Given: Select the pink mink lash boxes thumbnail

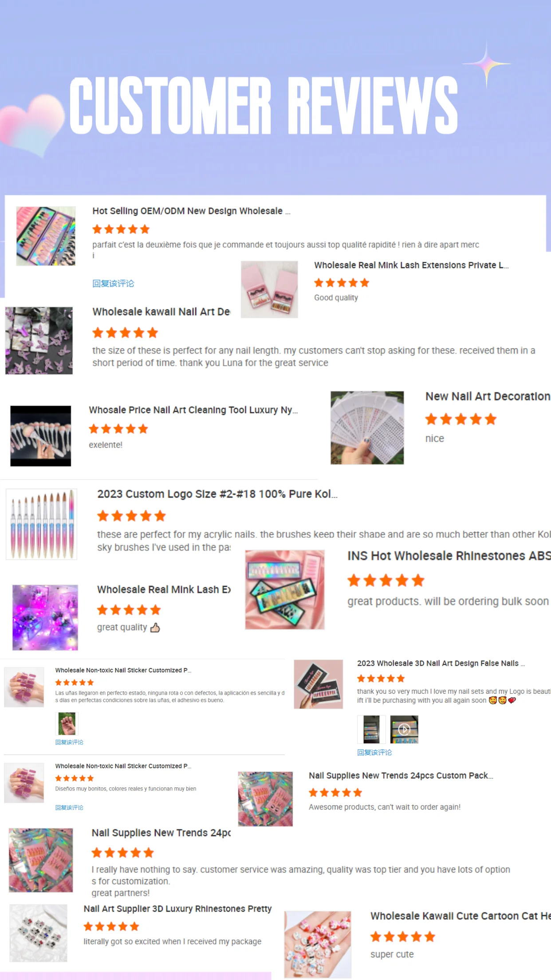Looking at the screenshot, I should click(269, 289).
